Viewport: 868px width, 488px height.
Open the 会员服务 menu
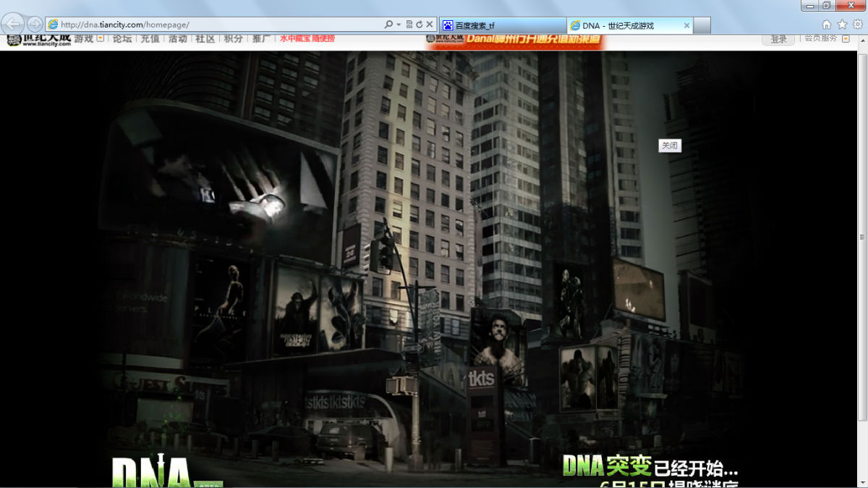pos(820,38)
